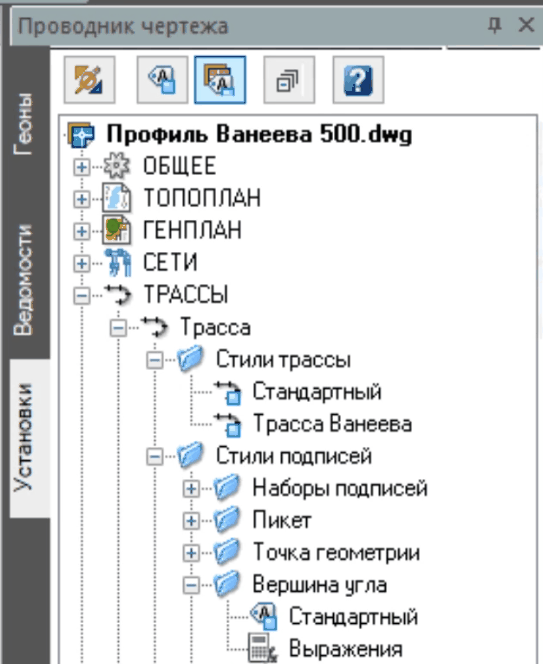Expand the Пикет folder
Screen dimensions: 543x664
[x=191, y=521]
